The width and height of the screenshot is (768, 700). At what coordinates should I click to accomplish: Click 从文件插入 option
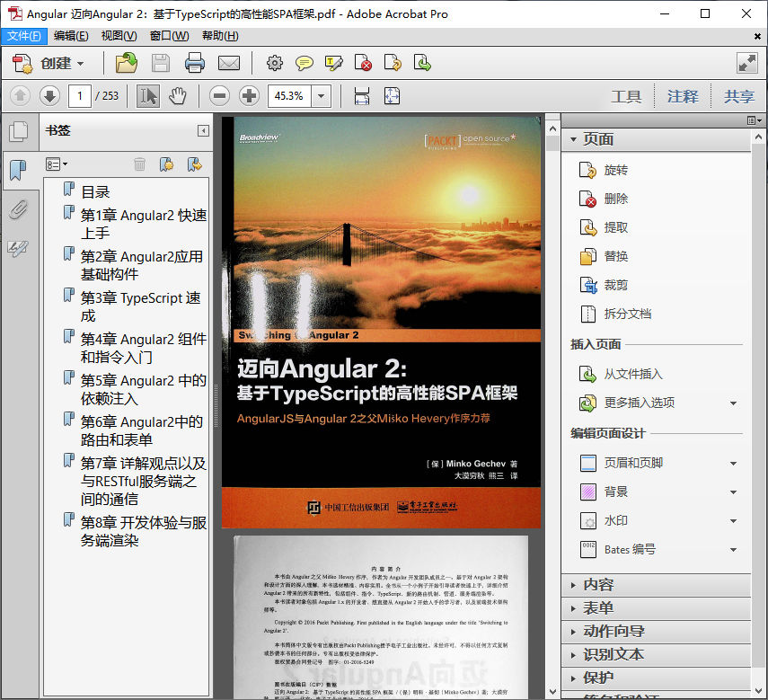point(621,374)
